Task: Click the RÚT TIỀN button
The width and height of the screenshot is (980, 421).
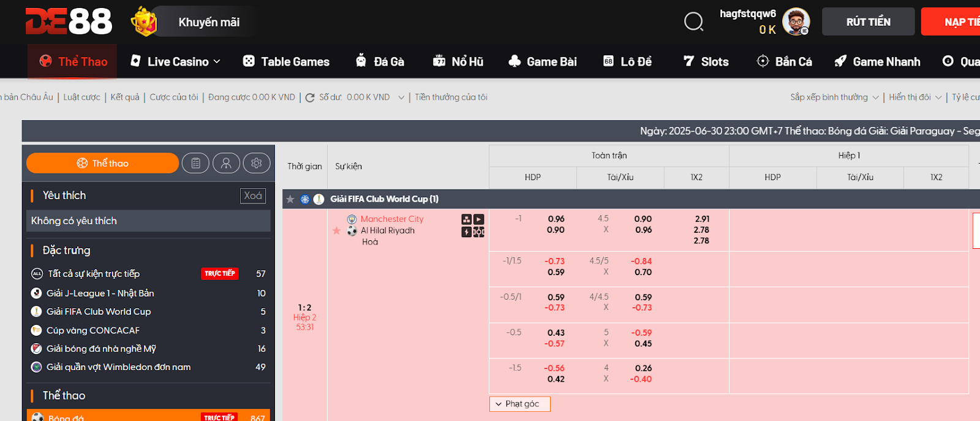Action: tap(868, 22)
